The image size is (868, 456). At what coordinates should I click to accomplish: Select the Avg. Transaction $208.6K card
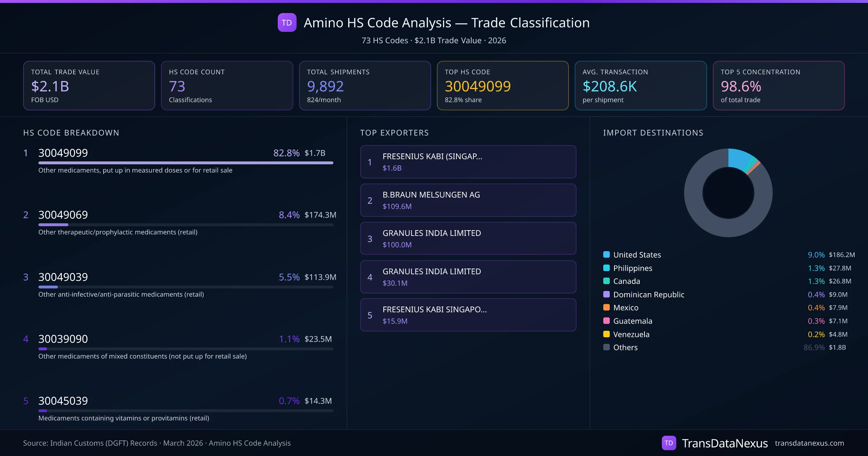[x=641, y=85]
